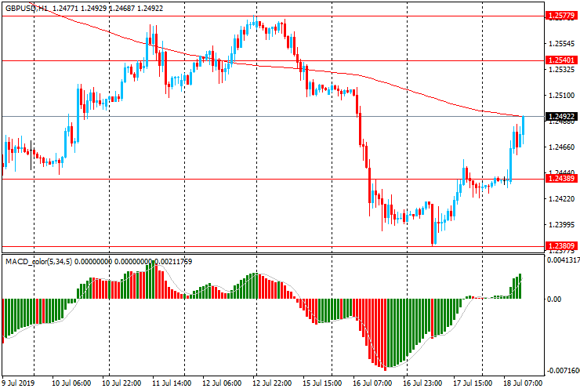Viewport: 580px width, 392px height.
Task: Click the 16 Jul 23:00 time label
Action: (x=422, y=383)
